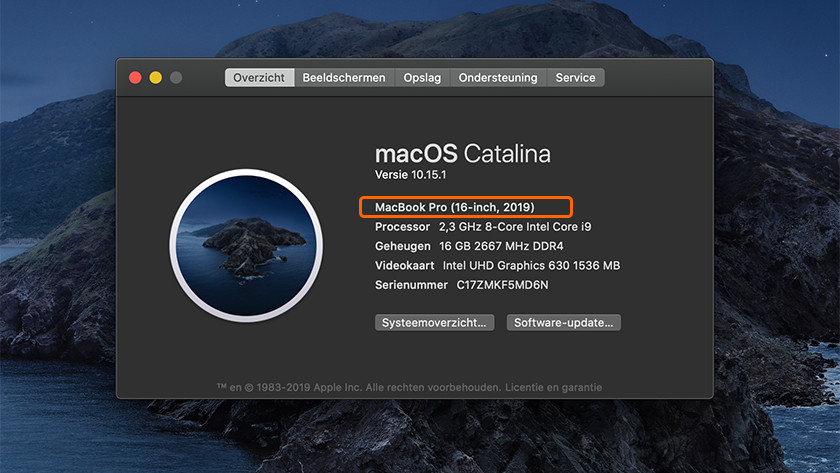Minimize window with yellow button
This screenshot has height=473, width=840.
[x=156, y=78]
